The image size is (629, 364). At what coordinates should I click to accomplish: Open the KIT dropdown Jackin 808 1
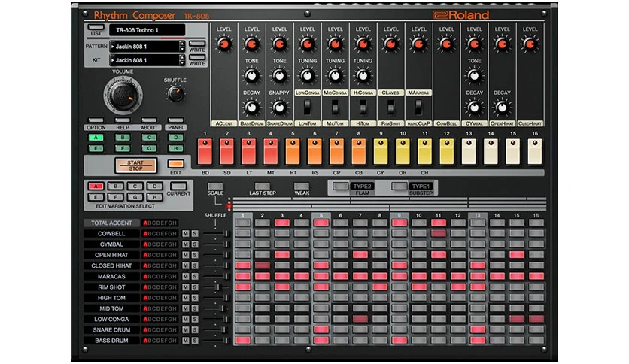click(x=144, y=60)
